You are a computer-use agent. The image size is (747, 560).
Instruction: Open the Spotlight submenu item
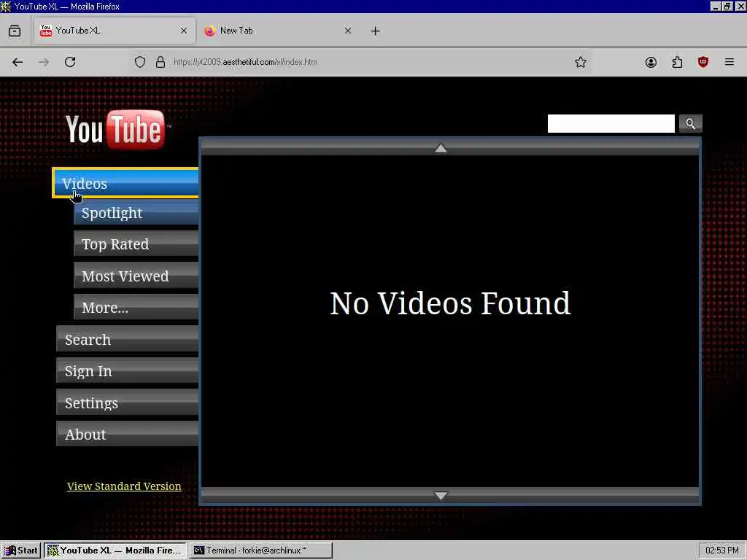tap(136, 212)
